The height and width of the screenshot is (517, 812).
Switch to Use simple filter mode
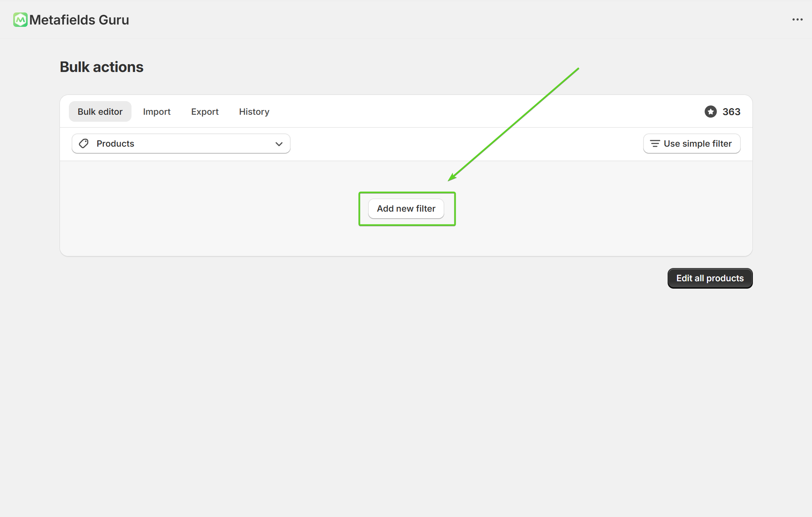691,144
